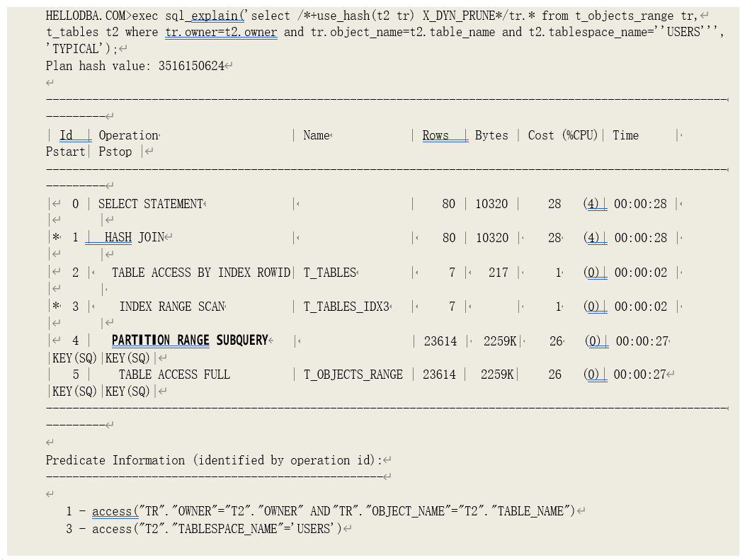Select the INDEX RANGE SCAN operation
This screenshot has height=560, width=740.
[172, 307]
